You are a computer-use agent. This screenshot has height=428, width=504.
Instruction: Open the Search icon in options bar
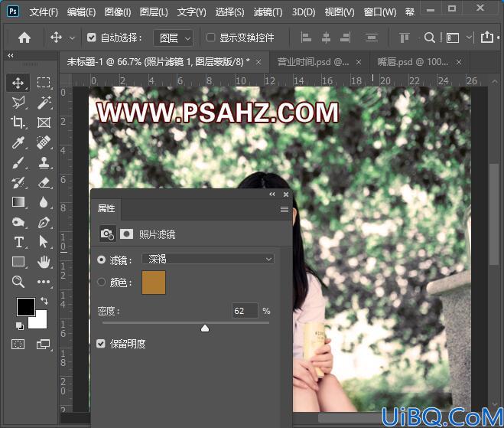429,38
